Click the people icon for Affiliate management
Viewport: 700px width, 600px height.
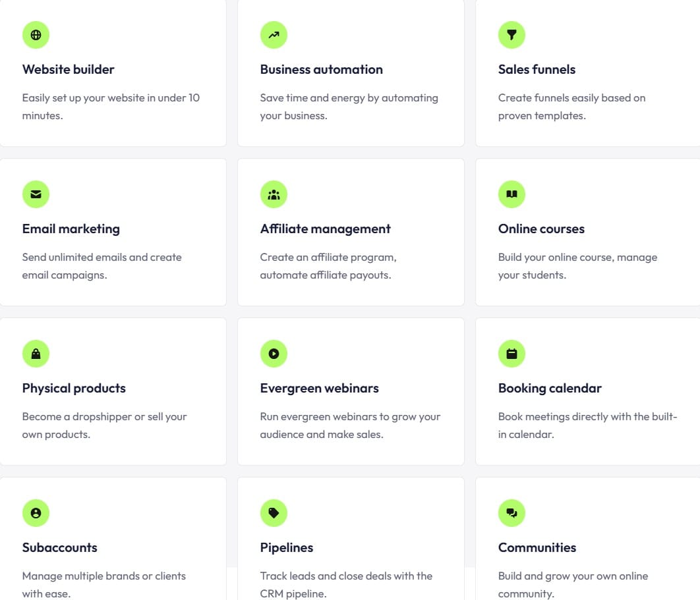[x=274, y=194]
